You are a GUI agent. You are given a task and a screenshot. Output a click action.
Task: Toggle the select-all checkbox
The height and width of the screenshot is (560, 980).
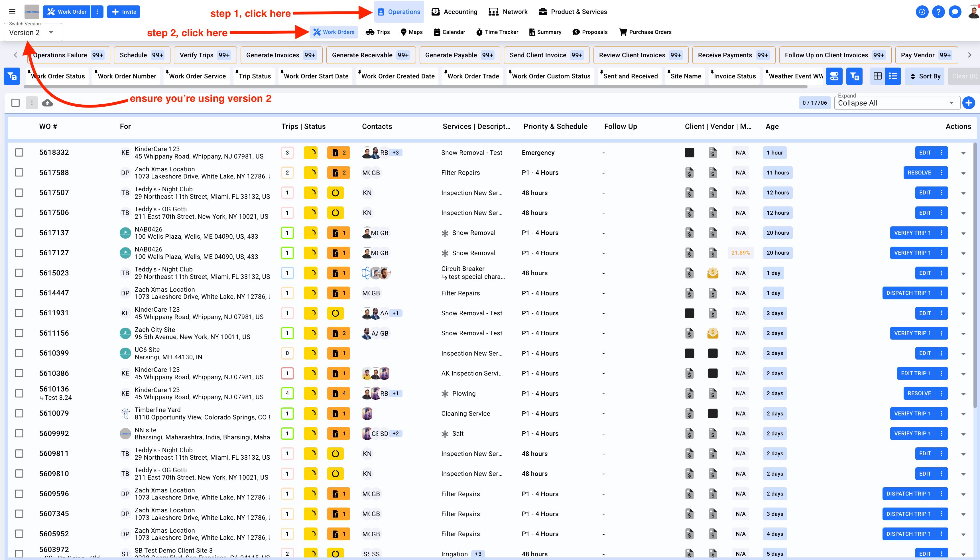click(x=15, y=103)
